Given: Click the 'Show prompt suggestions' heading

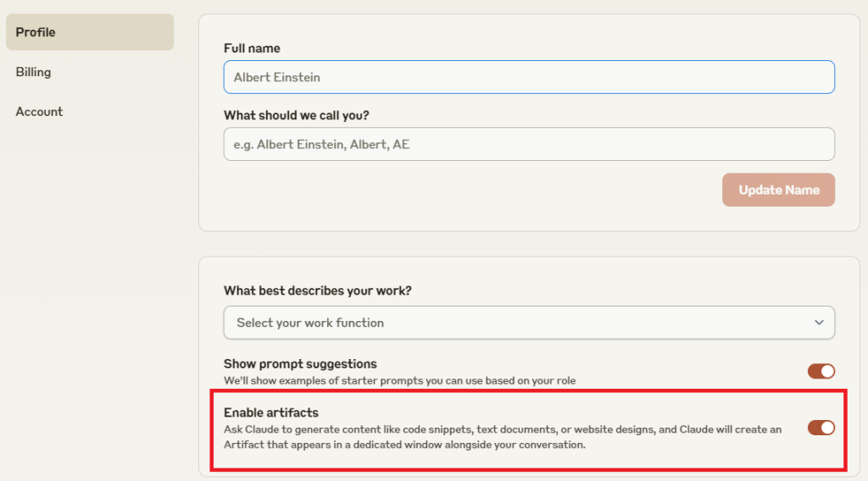Looking at the screenshot, I should (300, 364).
